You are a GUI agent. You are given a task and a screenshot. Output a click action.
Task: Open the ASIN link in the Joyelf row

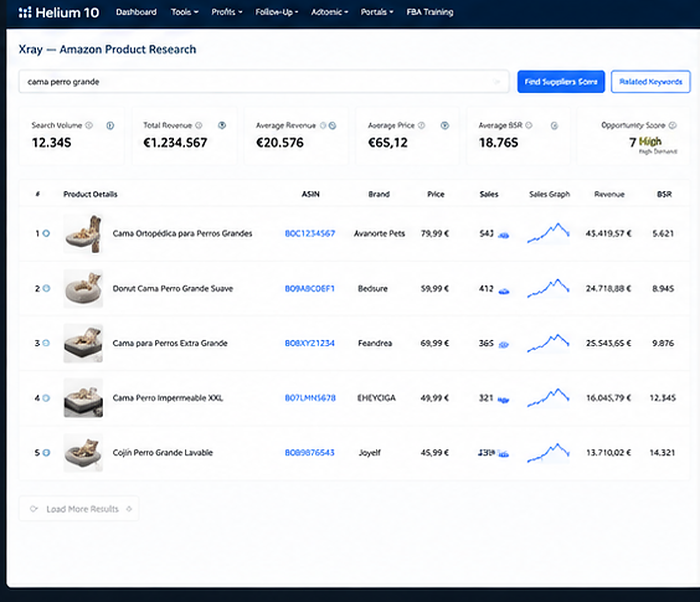click(x=310, y=452)
